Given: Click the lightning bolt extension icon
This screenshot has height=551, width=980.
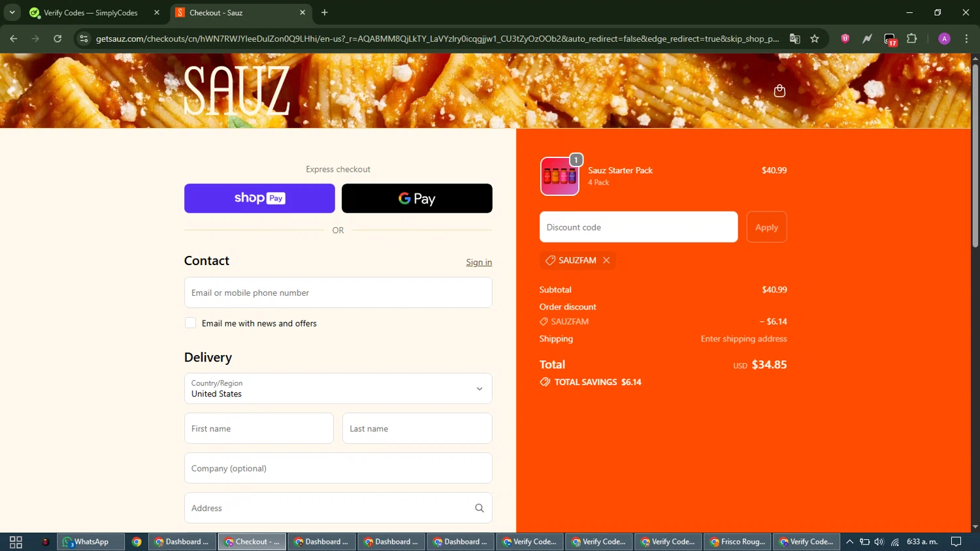Looking at the screenshot, I should (x=867, y=39).
